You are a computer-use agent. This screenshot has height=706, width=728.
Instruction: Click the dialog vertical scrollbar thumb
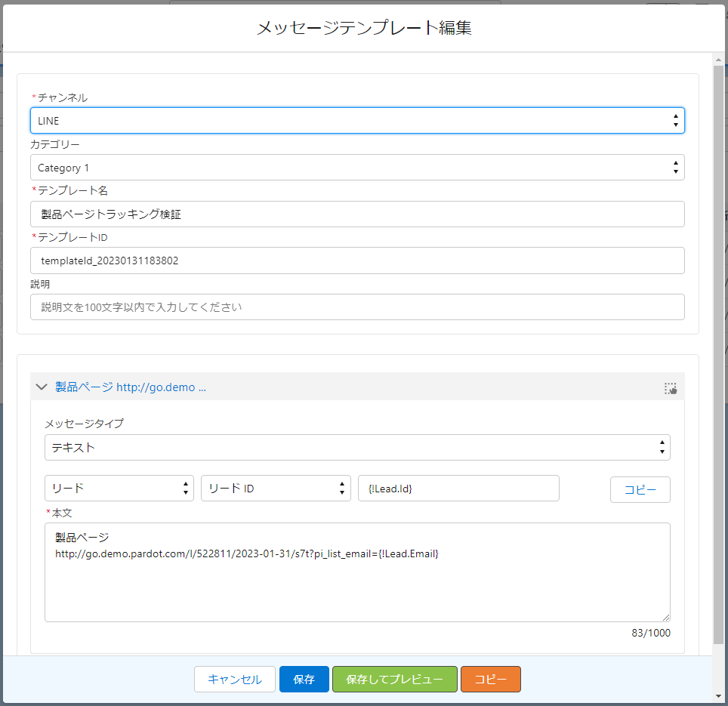pyautogui.click(x=718, y=354)
